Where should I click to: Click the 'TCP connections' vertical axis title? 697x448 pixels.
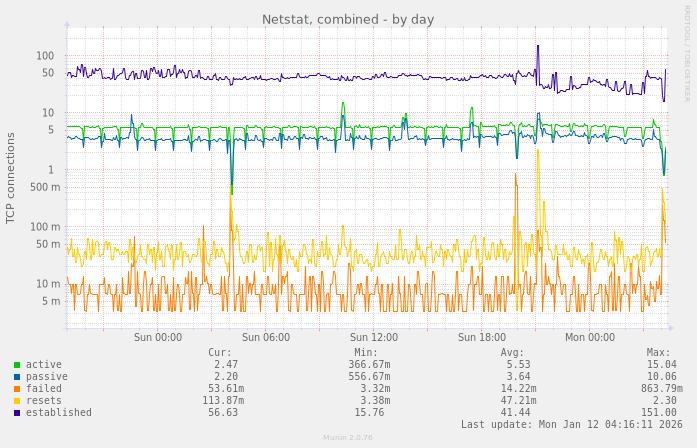coord(10,178)
